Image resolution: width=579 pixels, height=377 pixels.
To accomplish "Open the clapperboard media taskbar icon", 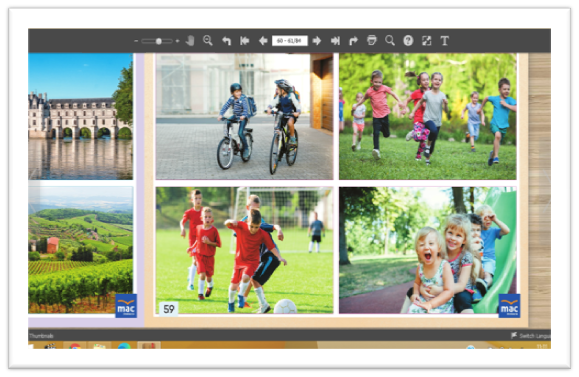I will [50, 346].
